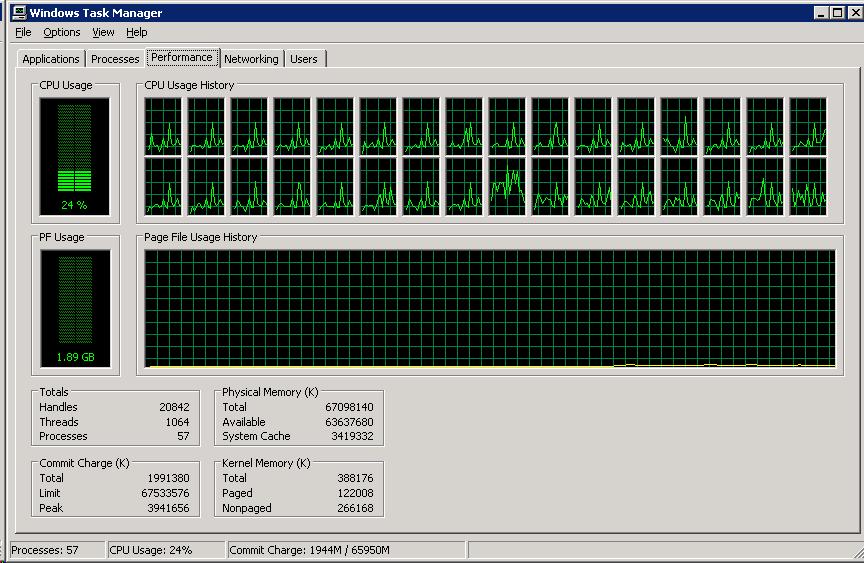
Task: Minimize the Task Manager window
Action: [x=820, y=12]
